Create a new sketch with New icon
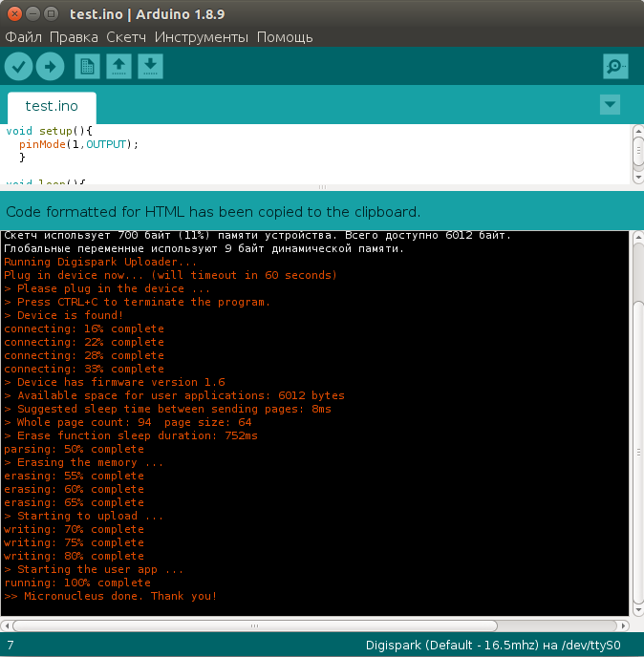The height and width of the screenshot is (657, 644). click(87, 66)
